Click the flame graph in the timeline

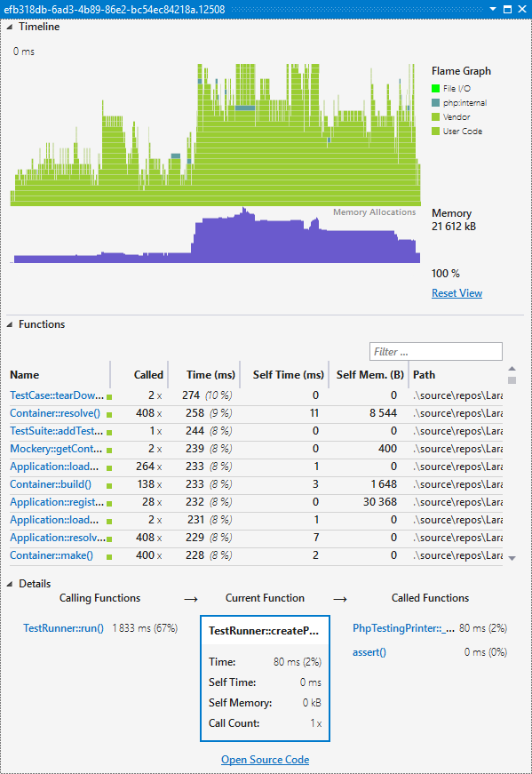pyautogui.click(x=216, y=135)
